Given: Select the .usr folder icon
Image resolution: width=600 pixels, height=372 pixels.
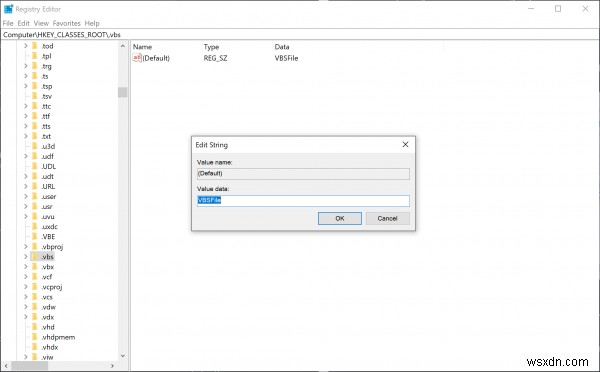Looking at the screenshot, I should tap(35, 206).
